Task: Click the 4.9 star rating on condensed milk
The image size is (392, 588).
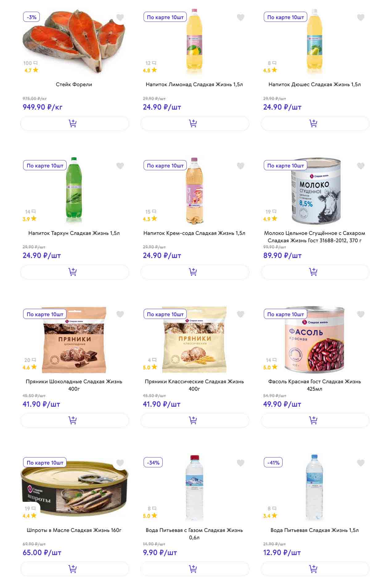Action: coord(270,219)
